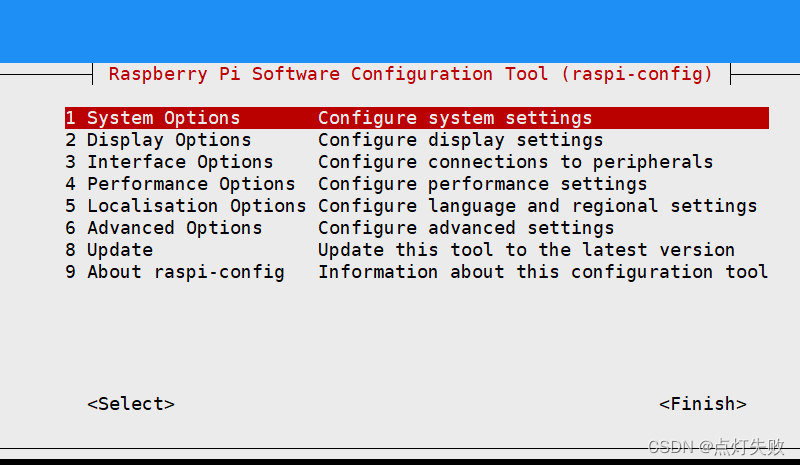
Task: Choose Interface Options entry
Action: click(169, 162)
